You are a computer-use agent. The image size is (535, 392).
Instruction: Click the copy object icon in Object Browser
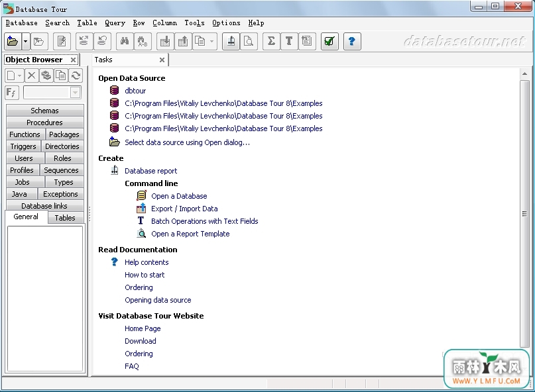pos(61,75)
